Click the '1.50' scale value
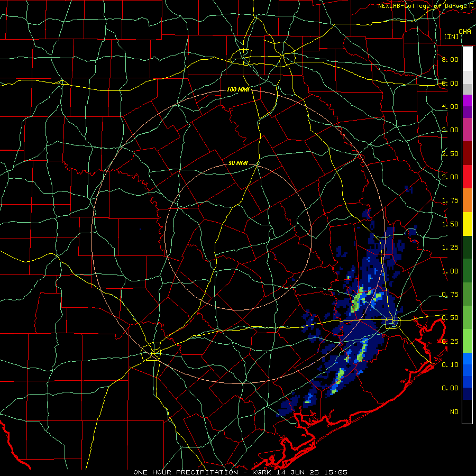The height and width of the screenshot is (476, 476). (x=450, y=224)
